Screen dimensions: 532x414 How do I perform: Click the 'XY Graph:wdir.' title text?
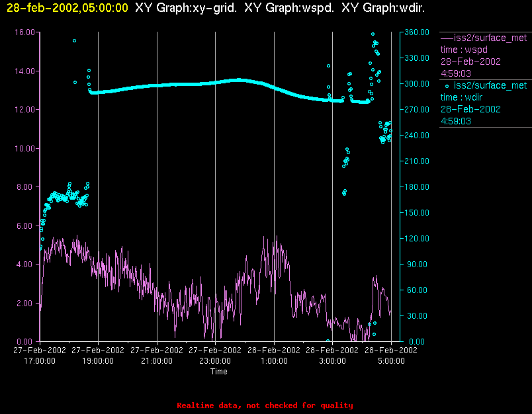(x=383, y=7)
